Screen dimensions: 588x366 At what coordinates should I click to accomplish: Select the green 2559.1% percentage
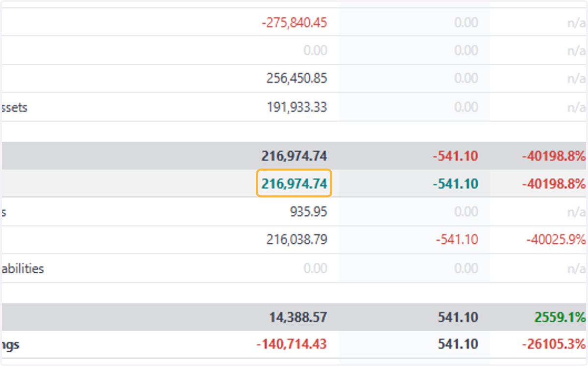point(560,317)
